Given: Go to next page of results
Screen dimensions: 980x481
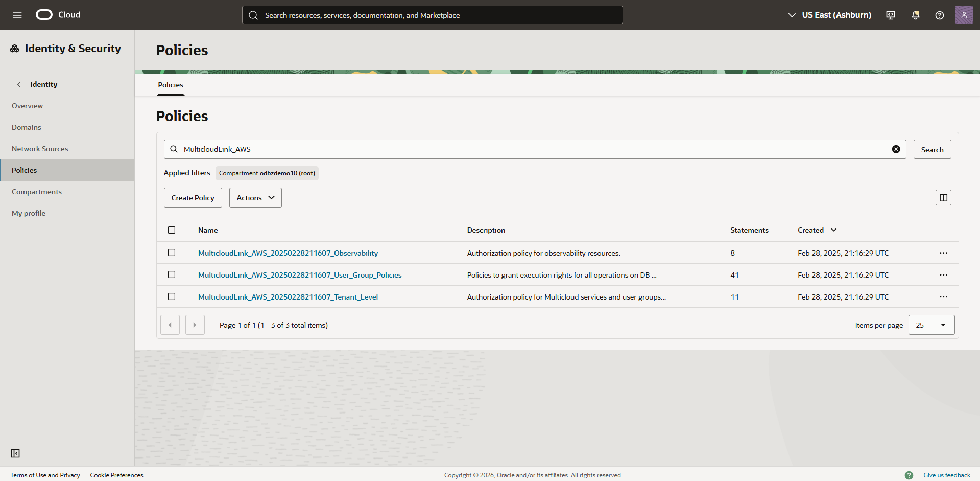Looking at the screenshot, I should pyautogui.click(x=195, y=325).
